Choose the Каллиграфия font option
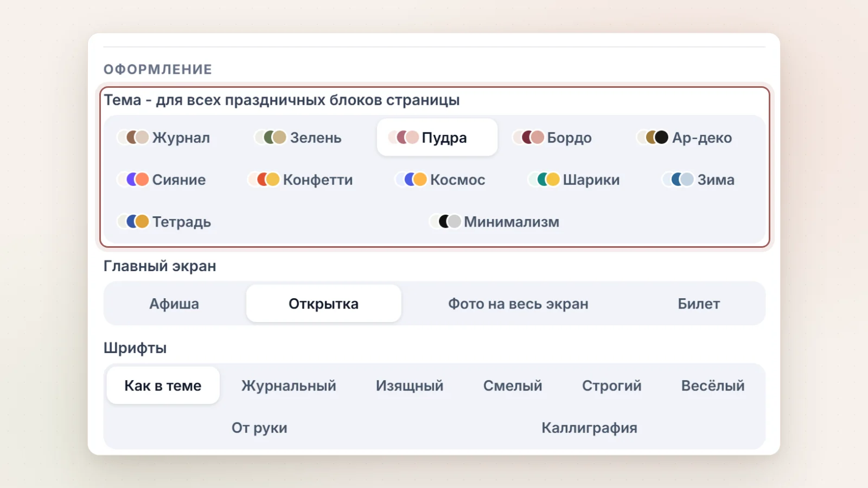 click(589, 428)
